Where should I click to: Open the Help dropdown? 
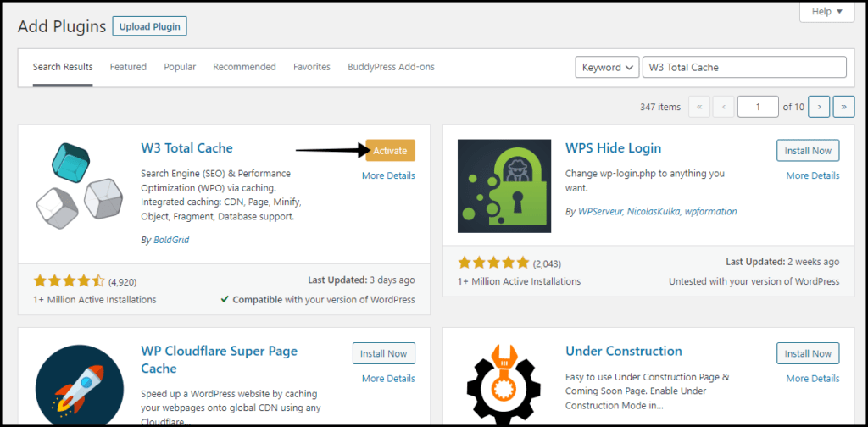(x=827, y=11)
